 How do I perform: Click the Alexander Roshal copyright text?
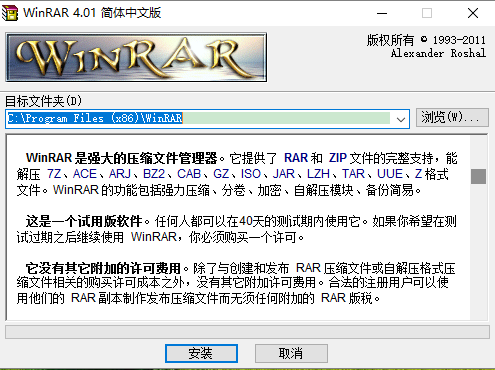coord(438,53)
